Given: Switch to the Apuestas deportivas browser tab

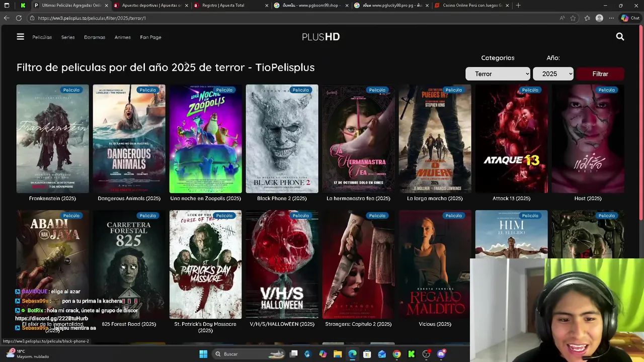Looking at the screenshot, I should click(151, 6).
